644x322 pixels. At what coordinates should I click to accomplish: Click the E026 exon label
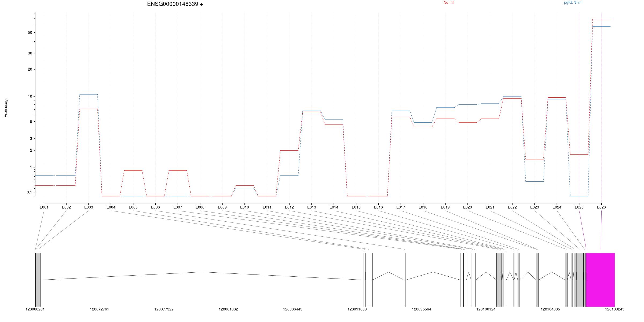click(601, 207)
